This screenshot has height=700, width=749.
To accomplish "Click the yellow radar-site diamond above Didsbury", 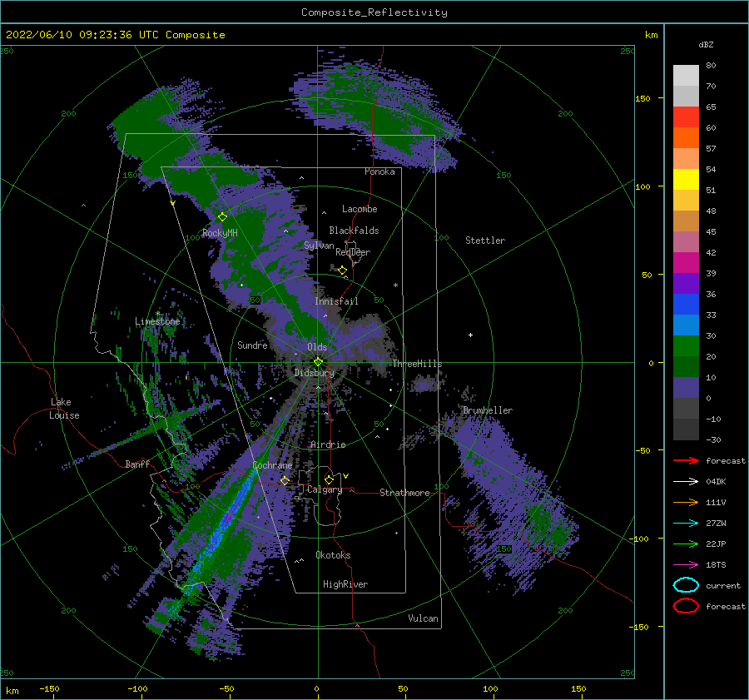I will pos(318,362).
